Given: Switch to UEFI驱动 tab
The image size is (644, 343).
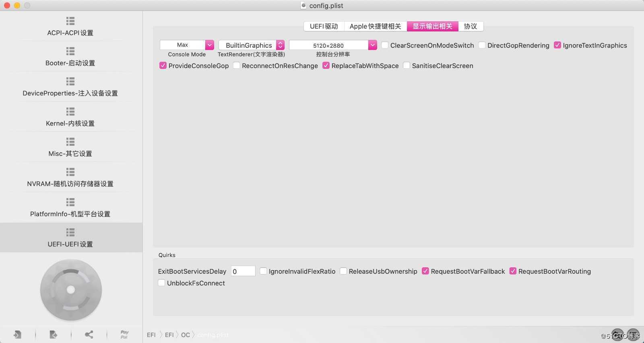Looking at the screenshot, I should click(x=324, y=26).
